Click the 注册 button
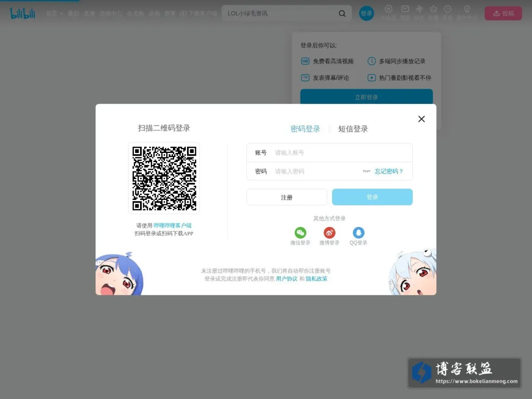The height and width of the screenshot is (399, 532). click(x=287, y=197)
